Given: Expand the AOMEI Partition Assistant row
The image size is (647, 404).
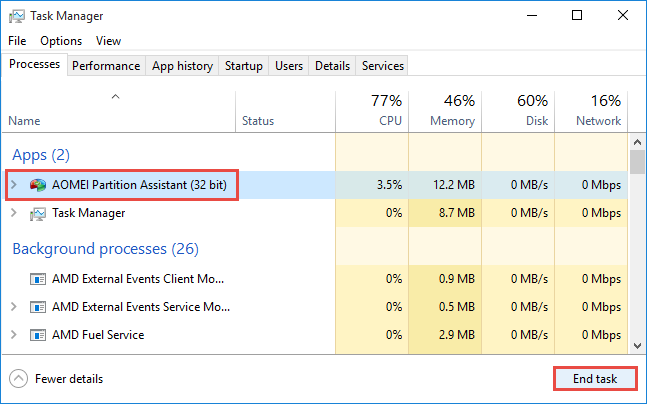Looking at the screenshot, I should (x=14, y=184).
